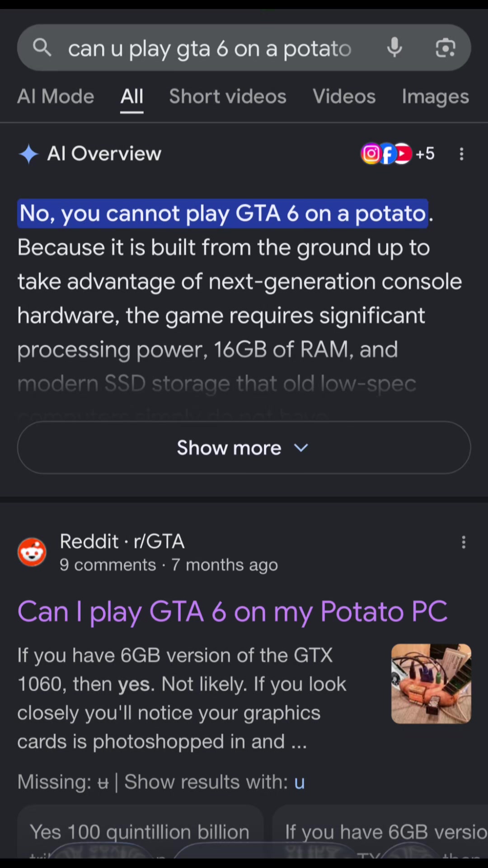Open YouTube source icon in AI Overview

pyautogui.click(x=402, y=154)
